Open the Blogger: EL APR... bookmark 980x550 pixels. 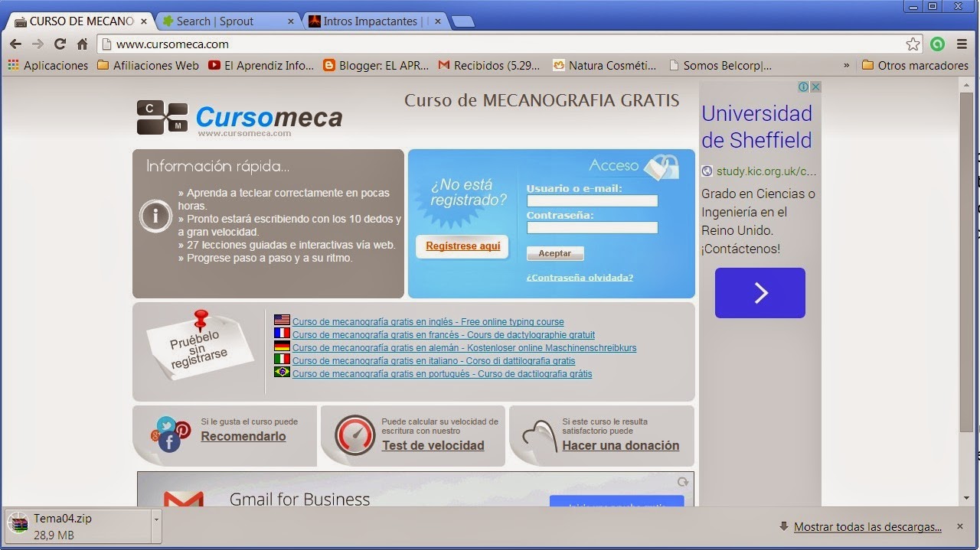[376, 66]
